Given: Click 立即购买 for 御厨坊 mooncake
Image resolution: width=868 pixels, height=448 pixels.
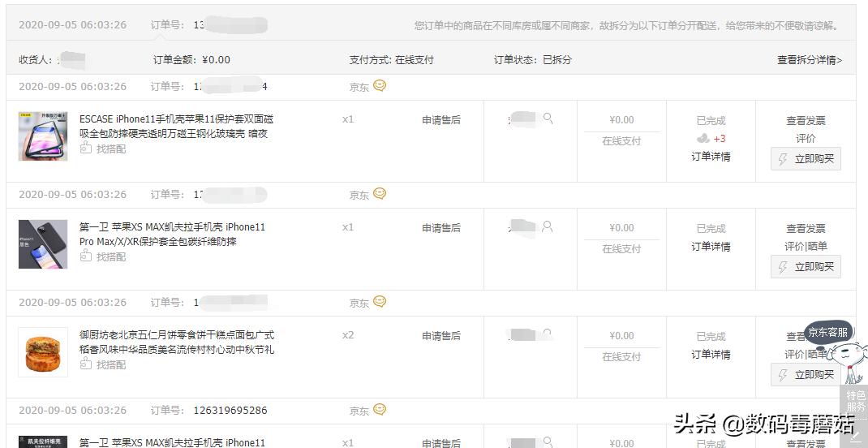Looking at the screenshot, I should [806, 375].
